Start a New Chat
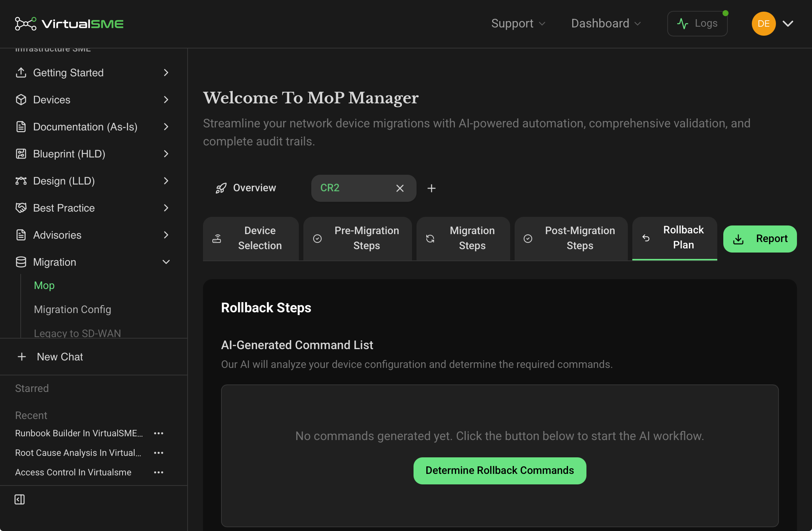The height and width of the screenshot is (531, 812). click(50, 357)
